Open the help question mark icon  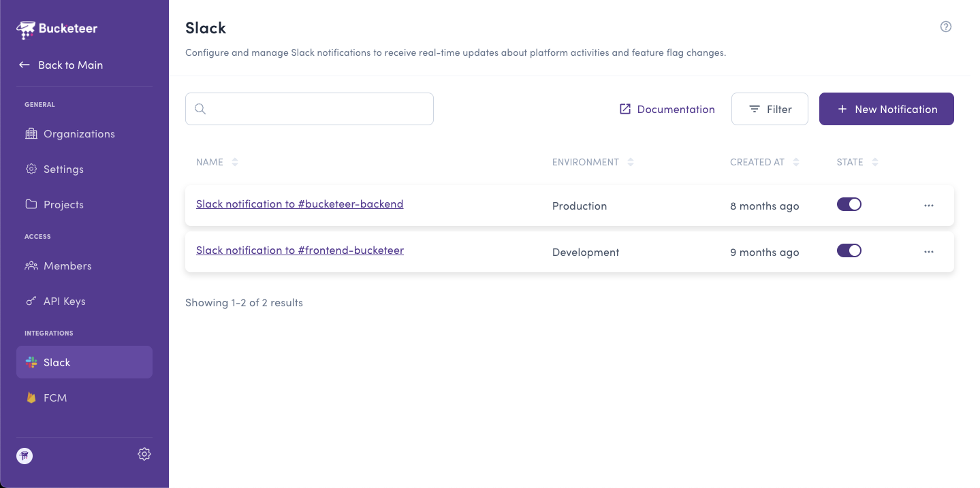(x=945, y=27)
